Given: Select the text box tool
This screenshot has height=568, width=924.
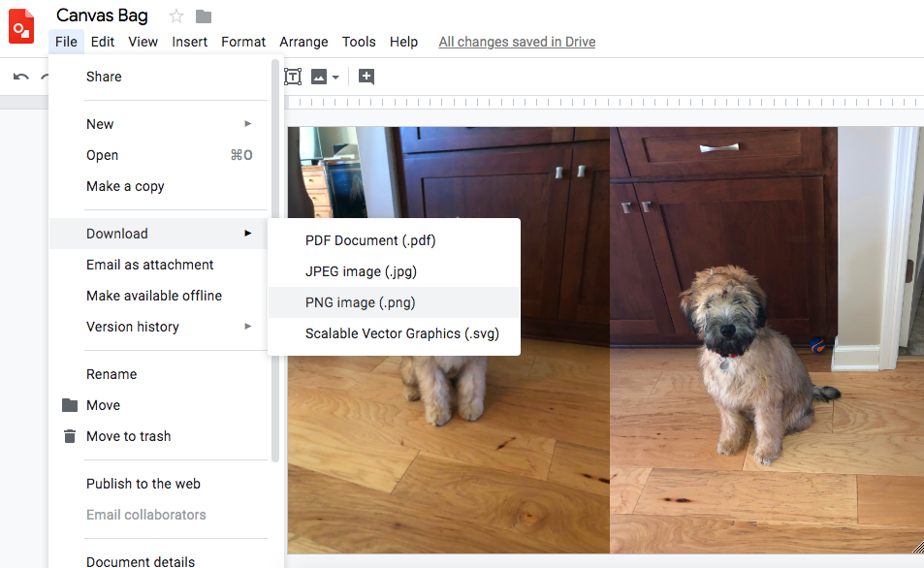Looking at the screenshot, I should click(x=292, y=77).
